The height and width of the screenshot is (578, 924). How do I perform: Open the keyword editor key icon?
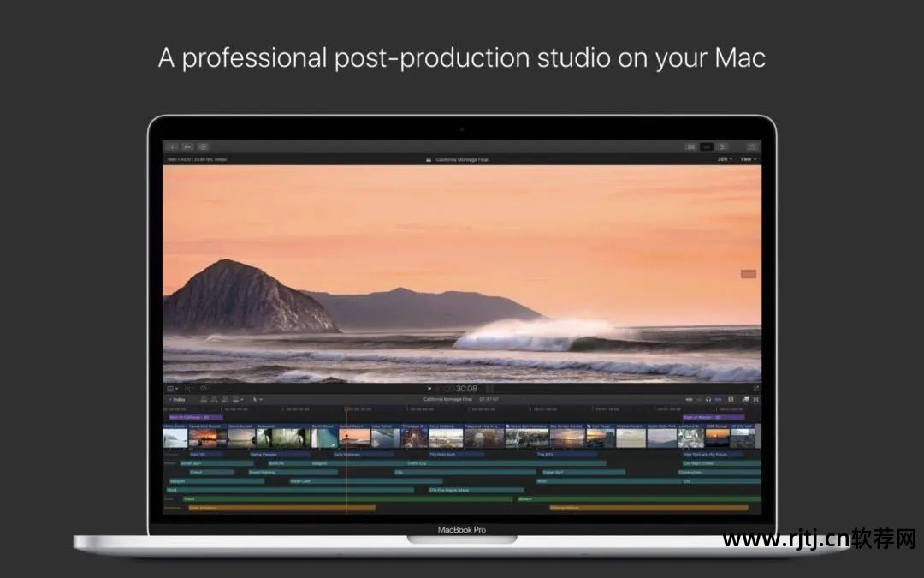coord(187,146)
